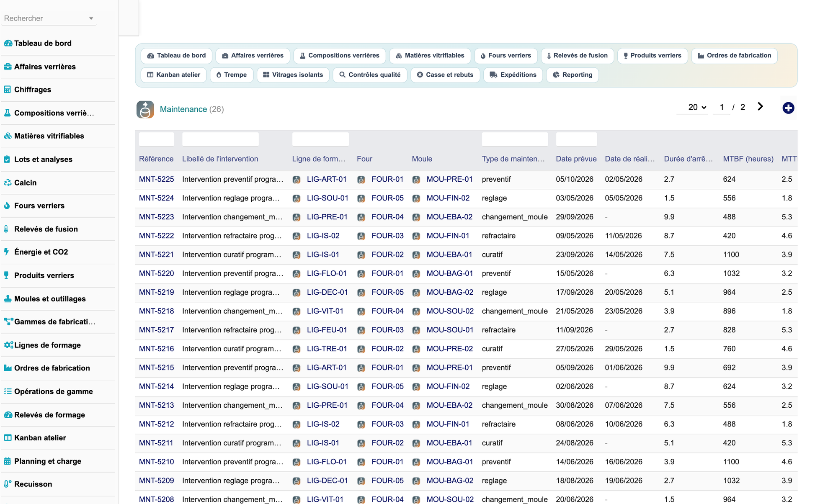The height and width of the screenshot is (504, 815).
Task: Go to next page with chevron arrow
Action: click(760, 107)
